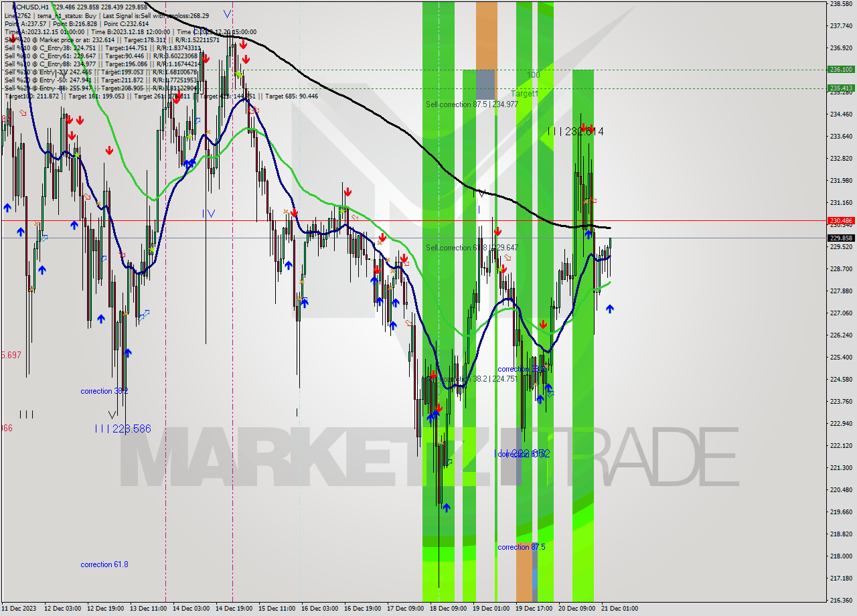Click the 'I I I 232.614' wave label
Image resolution: width=857 pixels, height=616 pixels.
[575, 132]
